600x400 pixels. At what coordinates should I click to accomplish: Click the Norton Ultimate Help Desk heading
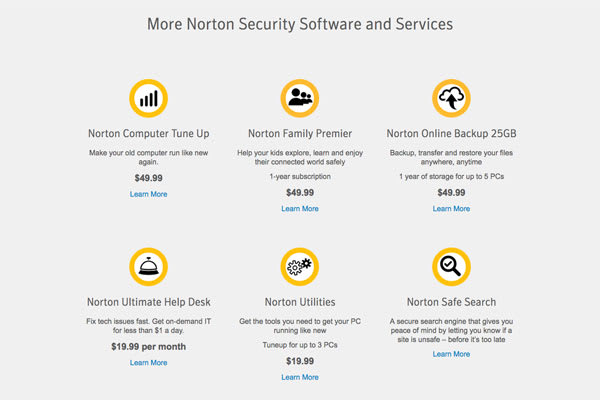point(148,301)
